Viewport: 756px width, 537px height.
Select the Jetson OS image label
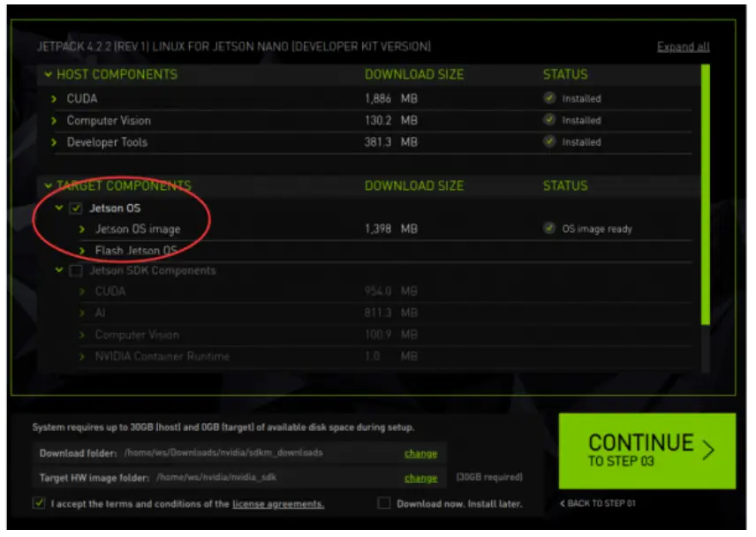138,230
